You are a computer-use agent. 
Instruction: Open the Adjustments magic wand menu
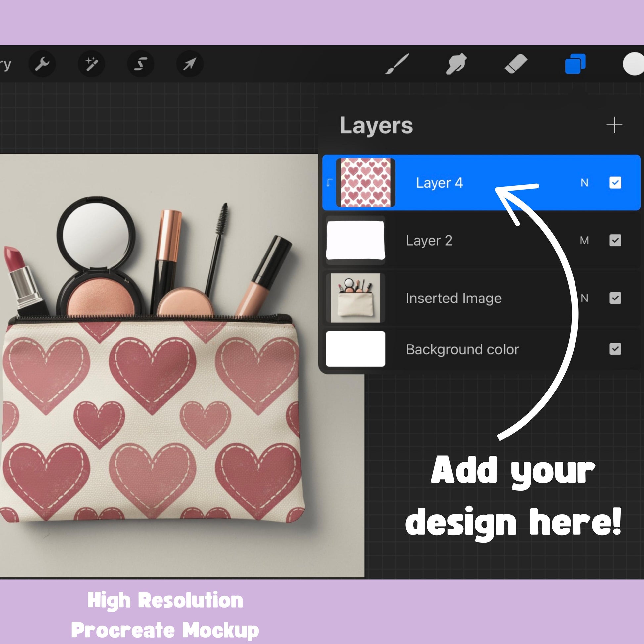91,64
